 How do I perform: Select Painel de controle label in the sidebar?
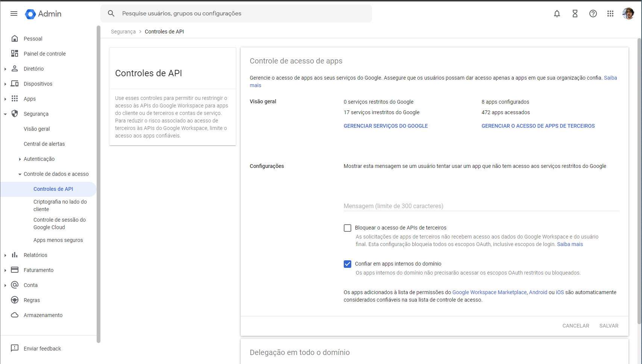tap(45, 54)
